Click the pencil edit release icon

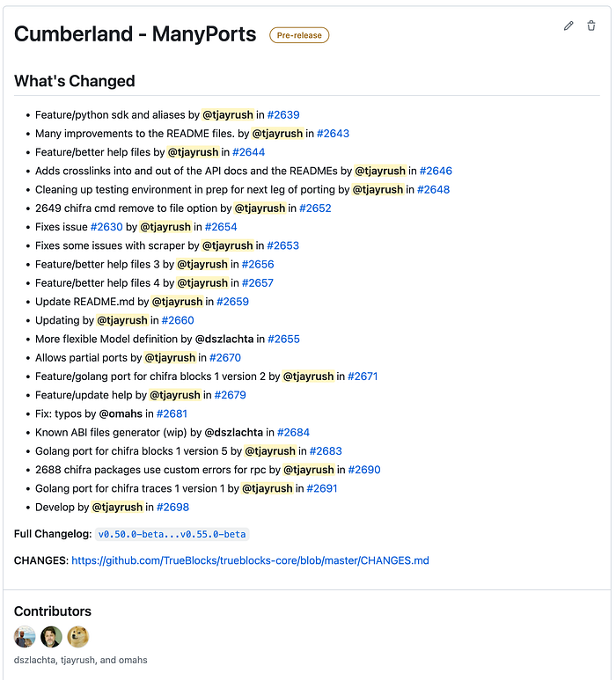coord(568,26)
